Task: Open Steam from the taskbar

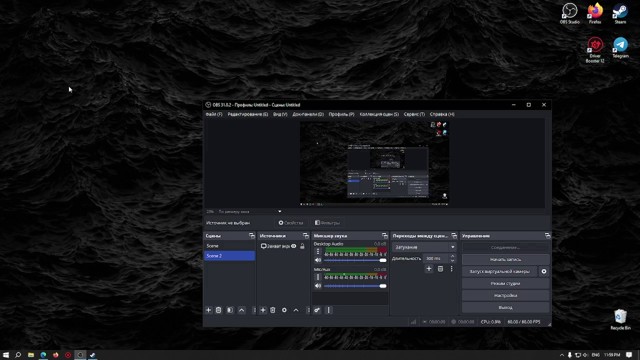Action: coord(93,355)
